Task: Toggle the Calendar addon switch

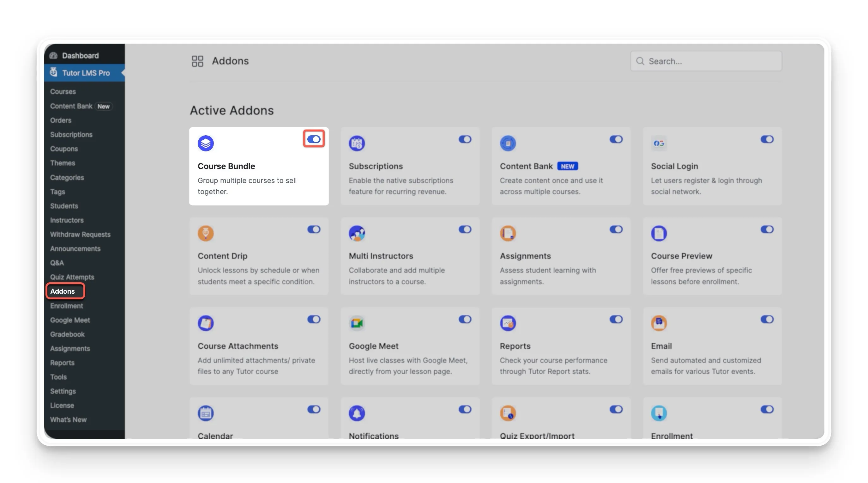Action: click(x=313, y=409)
